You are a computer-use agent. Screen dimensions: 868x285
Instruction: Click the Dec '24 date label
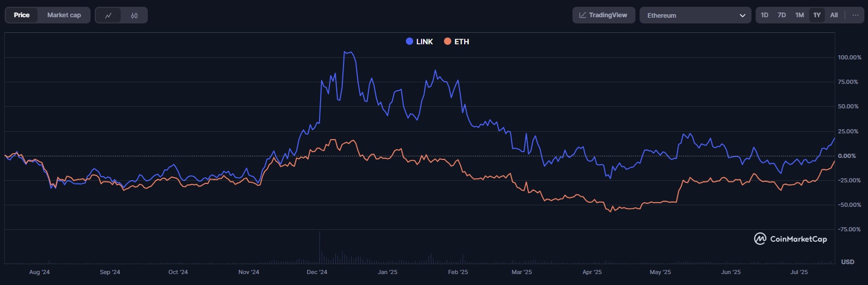317,272
